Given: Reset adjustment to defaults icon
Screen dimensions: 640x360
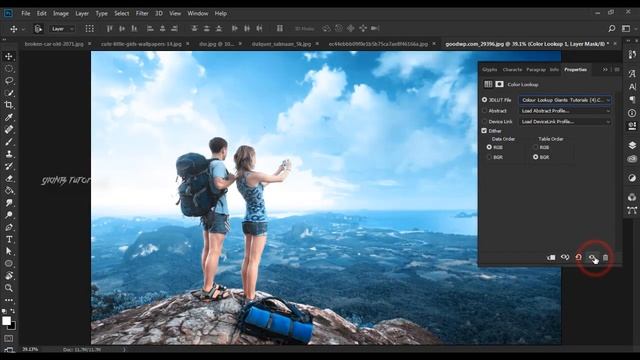Looking at the screenshot, I should tap(578, 258).
